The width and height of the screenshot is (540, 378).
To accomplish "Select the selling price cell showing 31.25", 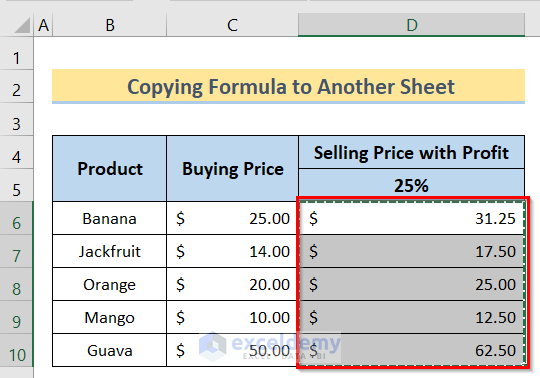I will coord(412,218).
